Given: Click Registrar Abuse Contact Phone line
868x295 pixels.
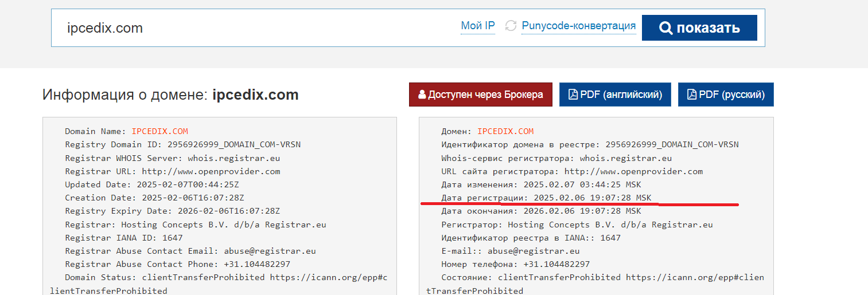Looking at the screenshot, I should pos(177,264).
